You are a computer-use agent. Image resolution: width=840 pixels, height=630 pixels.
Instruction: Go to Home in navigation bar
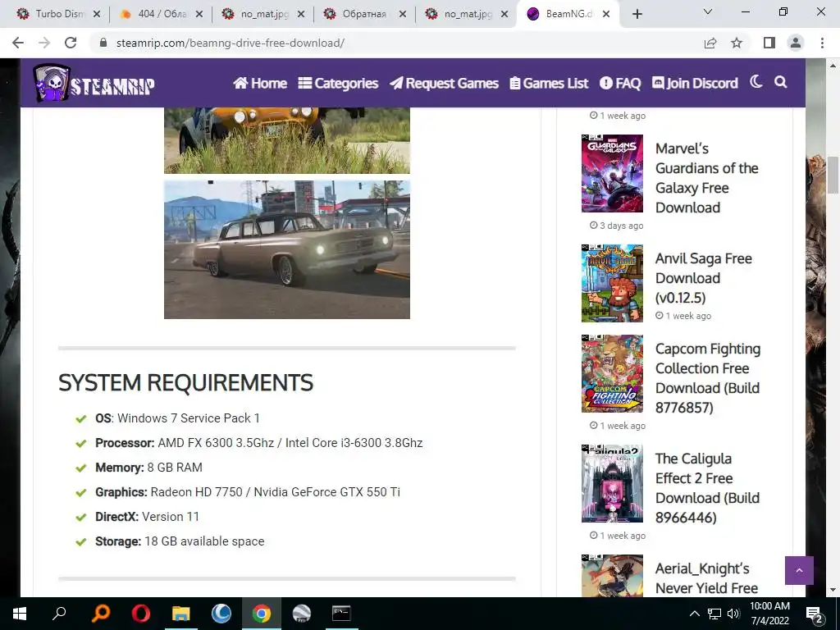[x=260, y=83]
